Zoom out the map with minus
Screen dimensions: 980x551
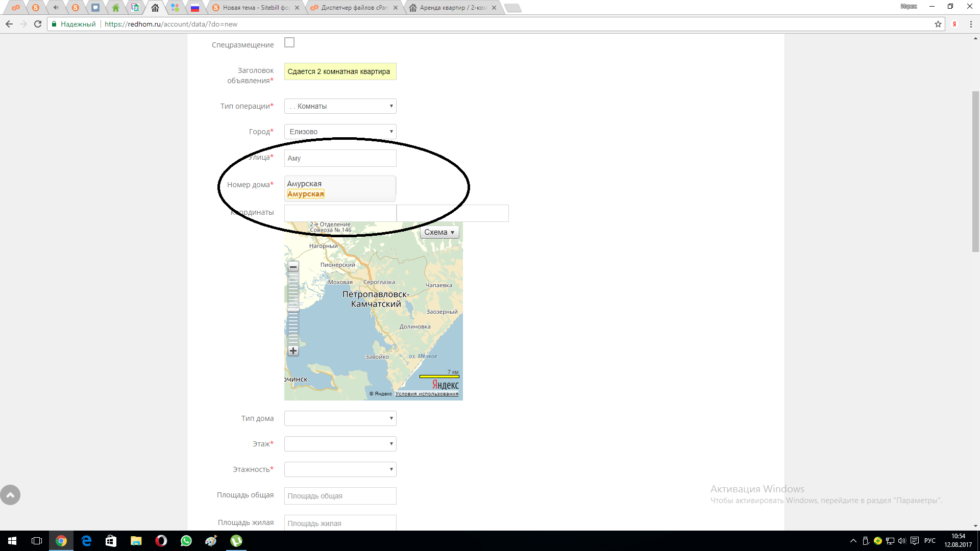293,267
